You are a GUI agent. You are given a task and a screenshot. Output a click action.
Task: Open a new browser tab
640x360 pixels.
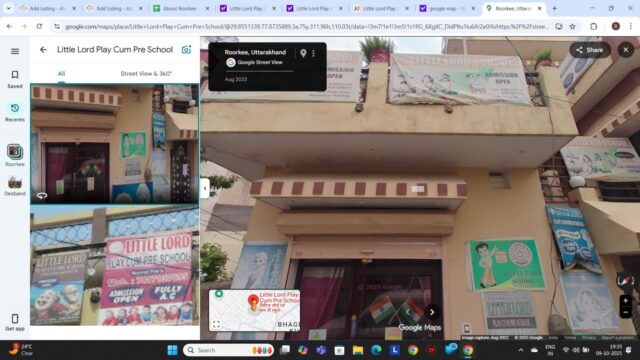pyautogui.click(x=554, y=8)
